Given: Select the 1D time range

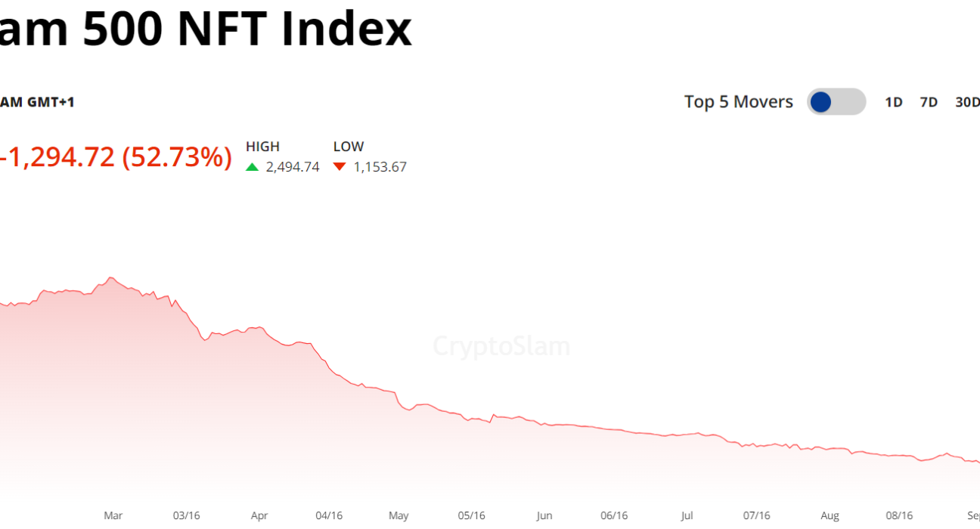Looking at the screenshot, I should (894, 102).
